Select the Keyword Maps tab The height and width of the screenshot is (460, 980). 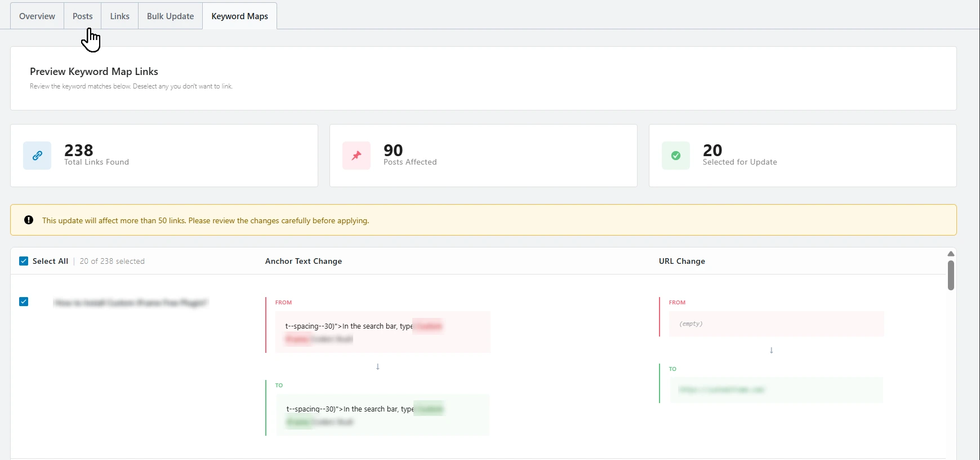tap(239, 16)
